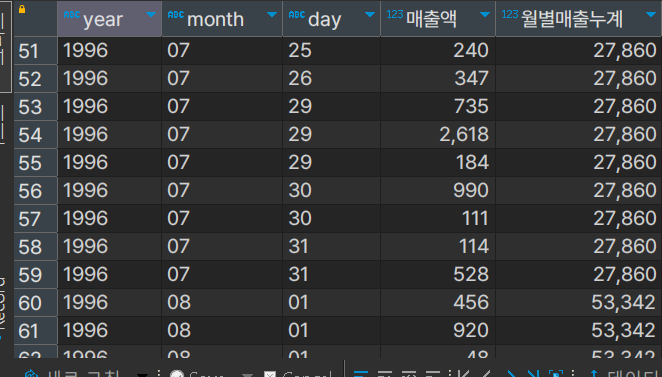Click the 매출액 cell with value 240
The width and height of the screenshot is (662, 377).
(x=438, y=51)
